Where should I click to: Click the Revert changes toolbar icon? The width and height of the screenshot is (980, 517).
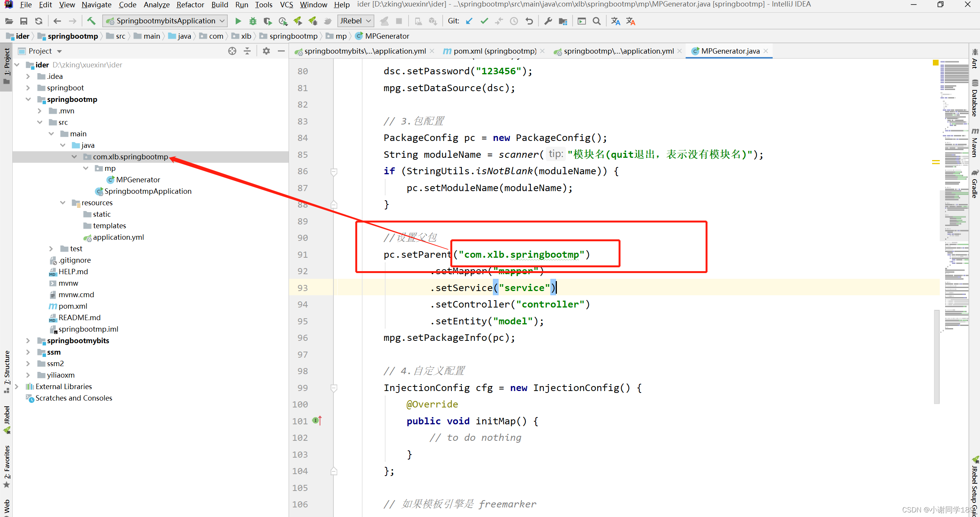click(x=530, y=21)
